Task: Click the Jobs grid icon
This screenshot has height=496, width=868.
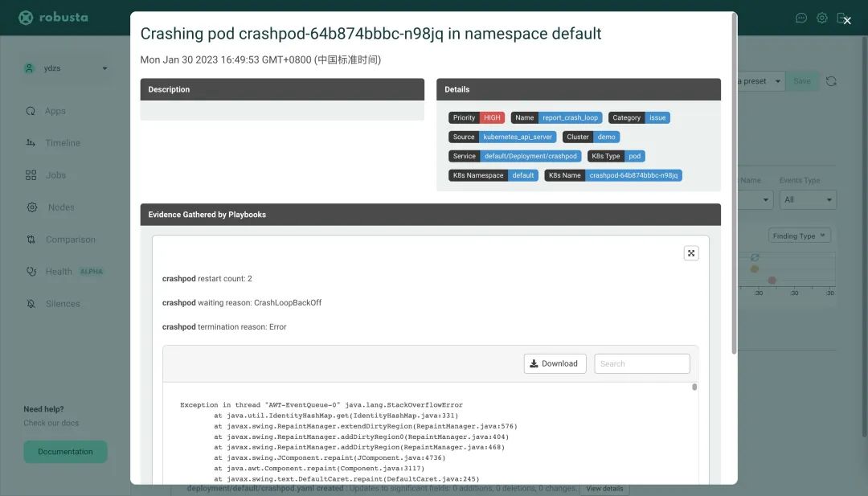Action: [x=31, y=175]
